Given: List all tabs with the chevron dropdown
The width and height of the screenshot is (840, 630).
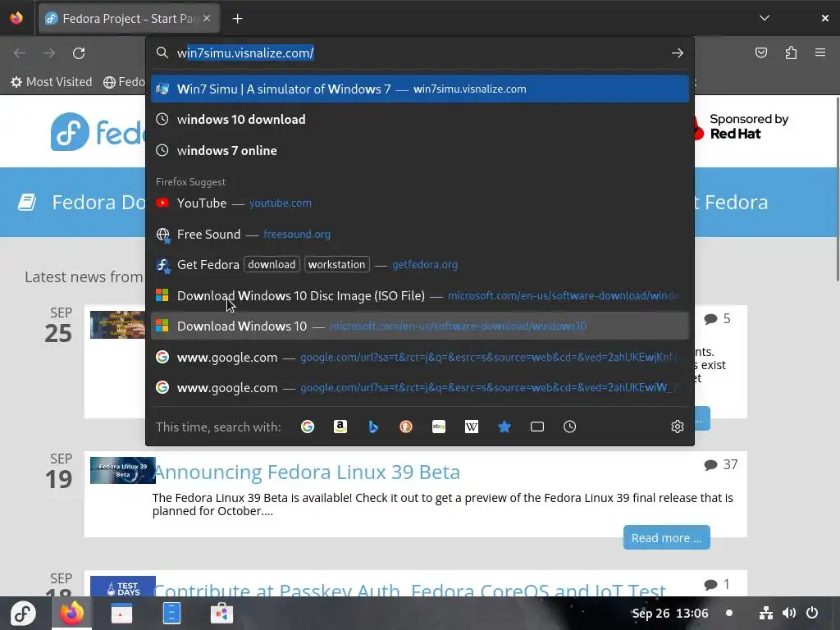Looking at the screenshot, I should [x=765, y=18].
